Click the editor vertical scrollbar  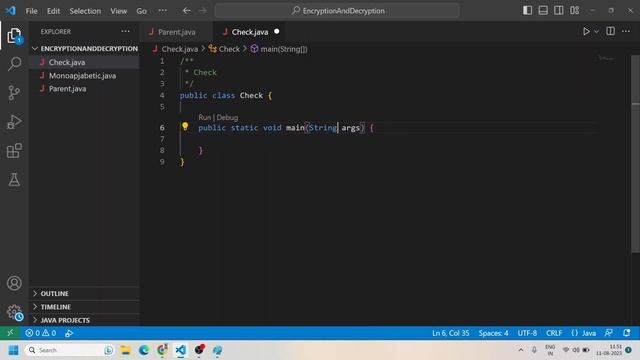pyautogui.click(x=636, y=155)
